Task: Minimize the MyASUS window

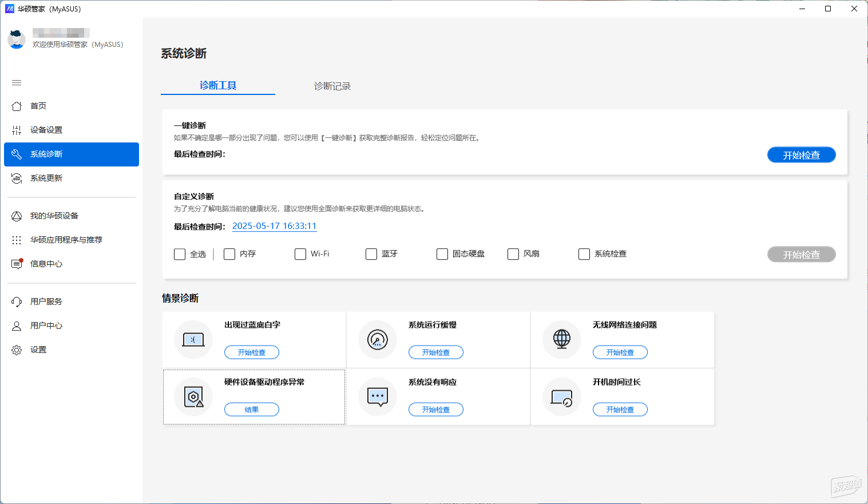Action: (802, 9)
